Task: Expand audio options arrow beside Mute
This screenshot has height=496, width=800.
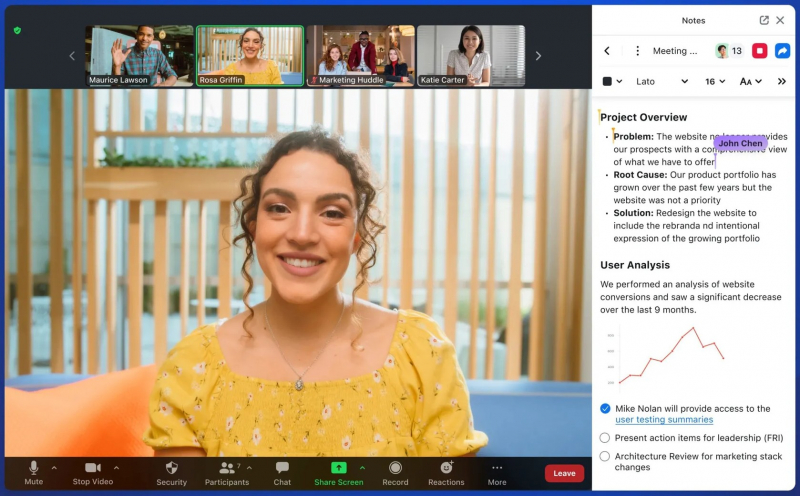Action: click(x=54, y=467)
